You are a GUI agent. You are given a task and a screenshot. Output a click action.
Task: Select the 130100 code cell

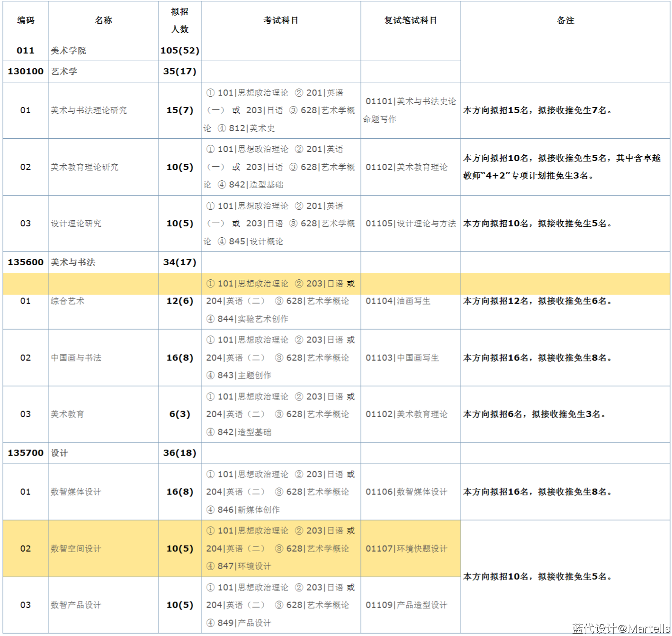click(x=26, y=72)
